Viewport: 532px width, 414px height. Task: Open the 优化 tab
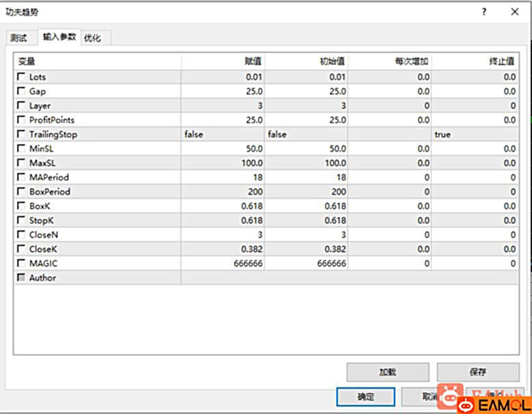[x=92, y=38]
